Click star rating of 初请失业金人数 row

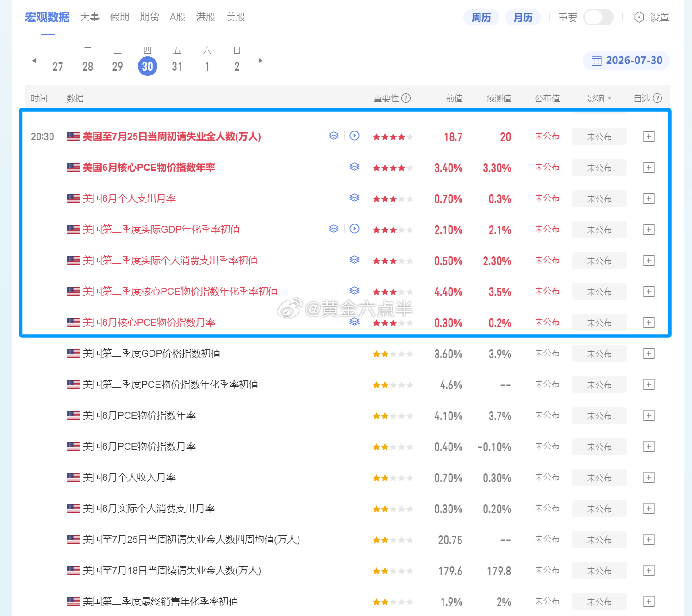pos(393,137)
